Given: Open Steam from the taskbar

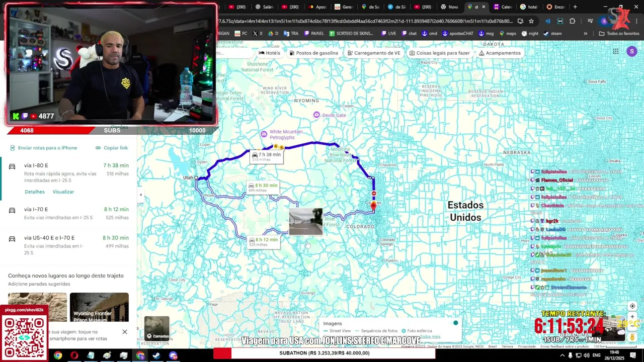Looking at the screenshot, I should (x=156, y=355).
